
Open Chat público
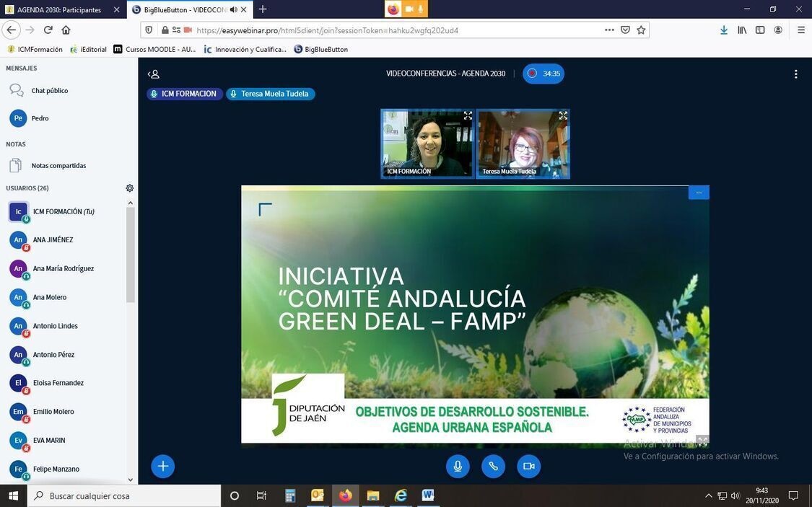tap(49, 91)
